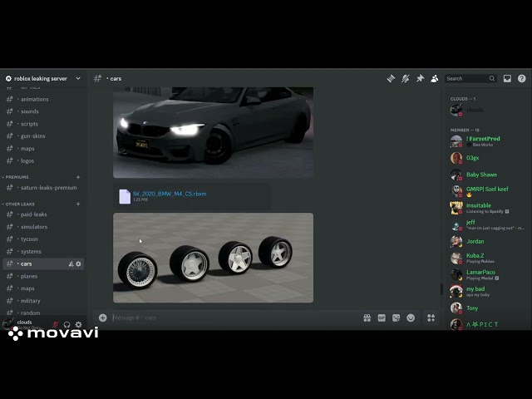Add a channel to OTHER LEAKS category

tap(78, 204)
